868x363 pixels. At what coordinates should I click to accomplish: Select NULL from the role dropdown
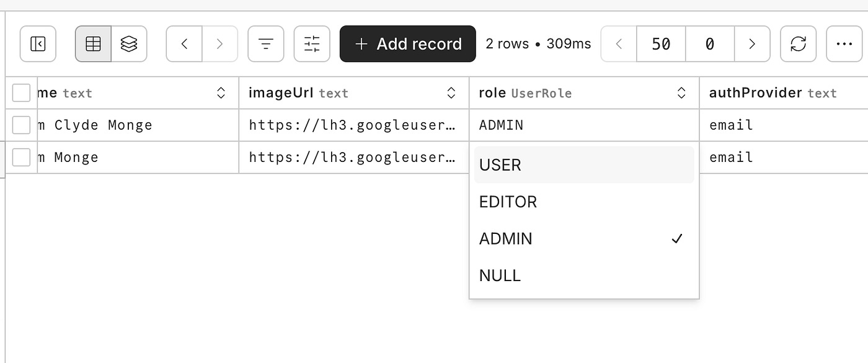tap(500, 275)
